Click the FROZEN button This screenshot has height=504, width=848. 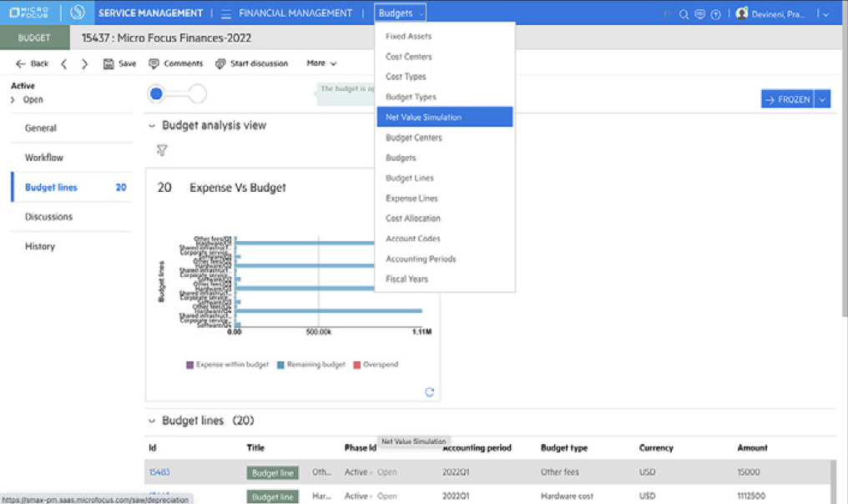coord(787,99)
